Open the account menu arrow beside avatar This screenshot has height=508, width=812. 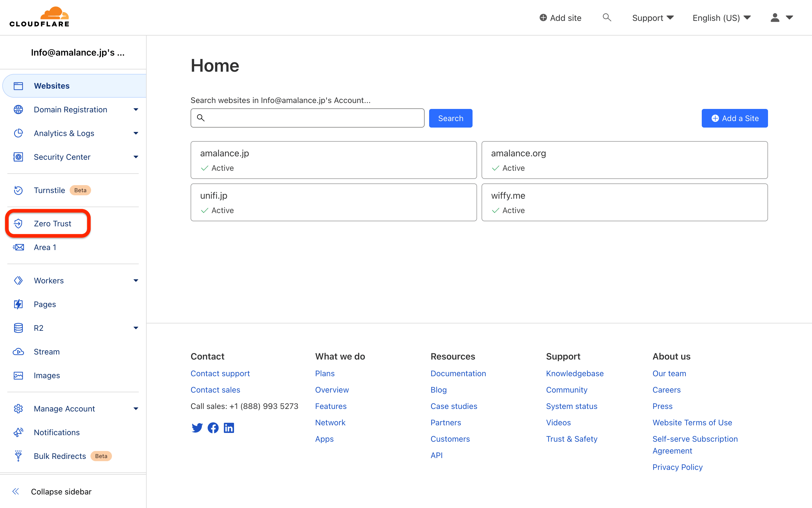[x=789, y=17]
